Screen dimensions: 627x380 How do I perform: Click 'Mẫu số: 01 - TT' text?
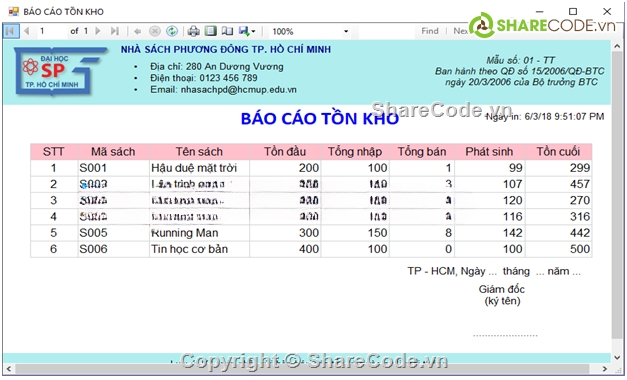pyautogui.click(x=520, y=60)
